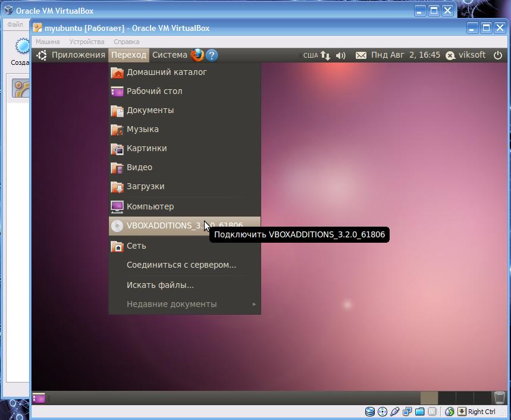Click the Right Ctrl host key label

(x=481, y=412)
